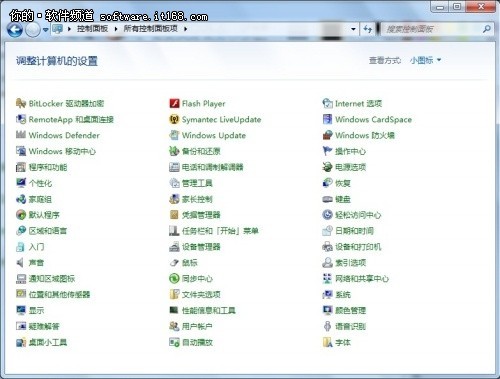Open the Windows 防火墙 icon

(328, 135)
